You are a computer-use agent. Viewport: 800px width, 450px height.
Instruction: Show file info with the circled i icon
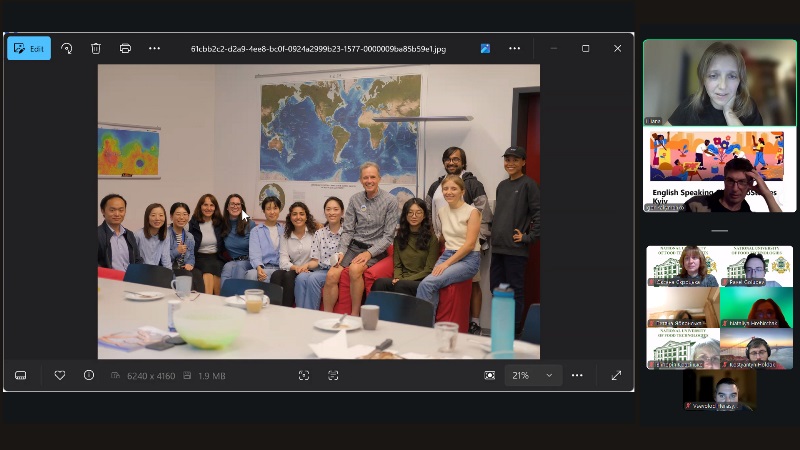[89, 376]
